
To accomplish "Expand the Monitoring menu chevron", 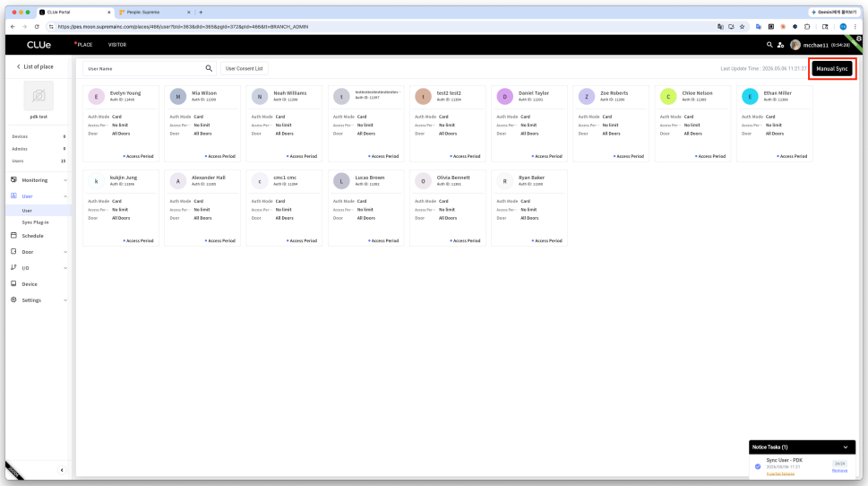I will (65, 180).
